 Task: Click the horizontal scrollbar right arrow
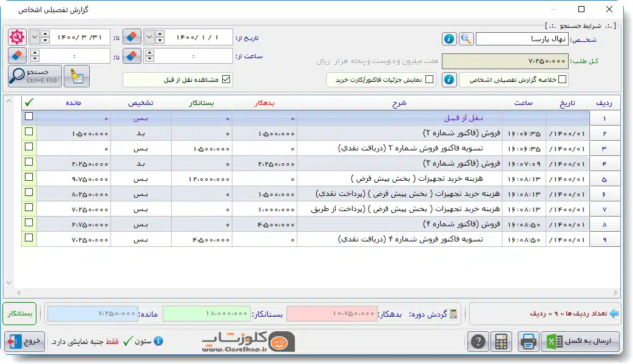[615, 292]
